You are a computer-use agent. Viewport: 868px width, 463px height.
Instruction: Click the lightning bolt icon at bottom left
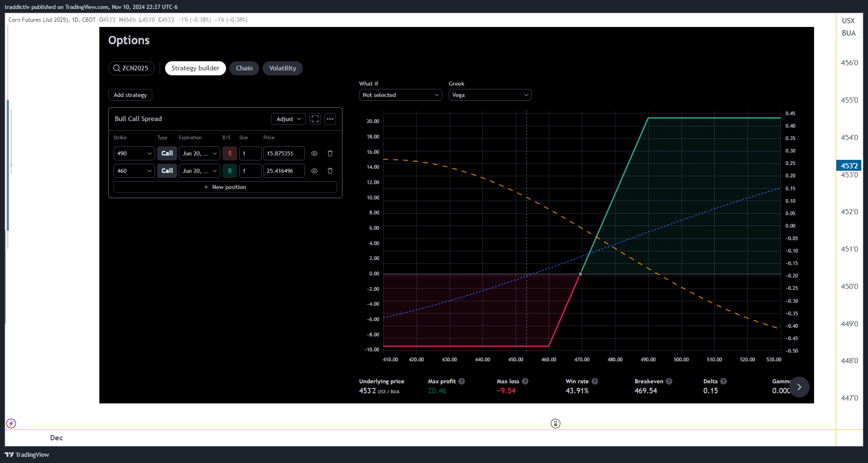click(11, 423)
